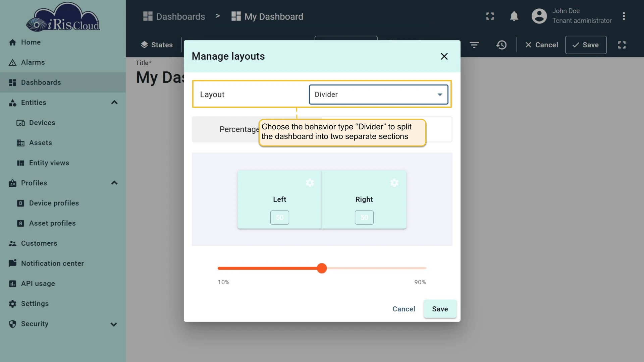This screenshot has height=362, width=644.
Task: Click the iRisCloud logo
Action: pyautogui.click(x=64, y=17)
